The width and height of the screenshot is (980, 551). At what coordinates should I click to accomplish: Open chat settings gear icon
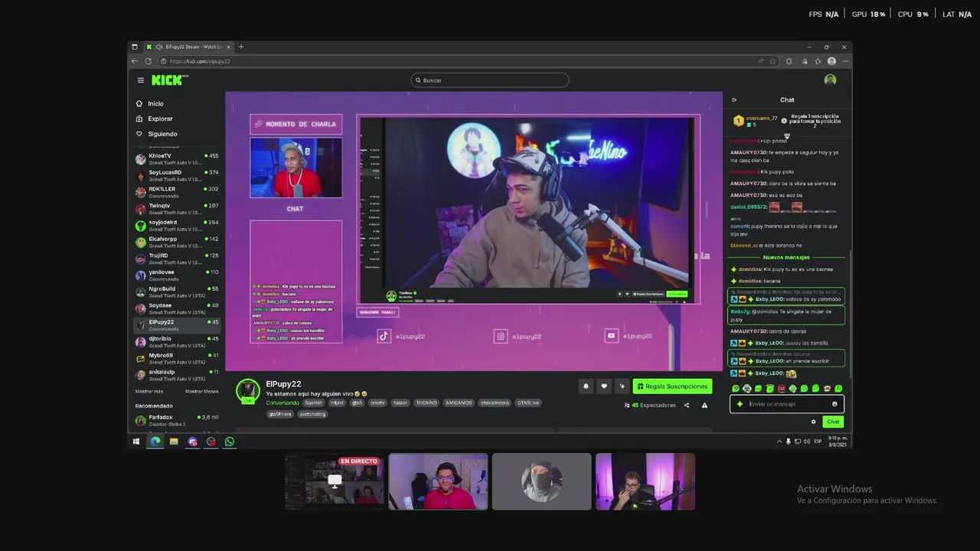(813, 422)
